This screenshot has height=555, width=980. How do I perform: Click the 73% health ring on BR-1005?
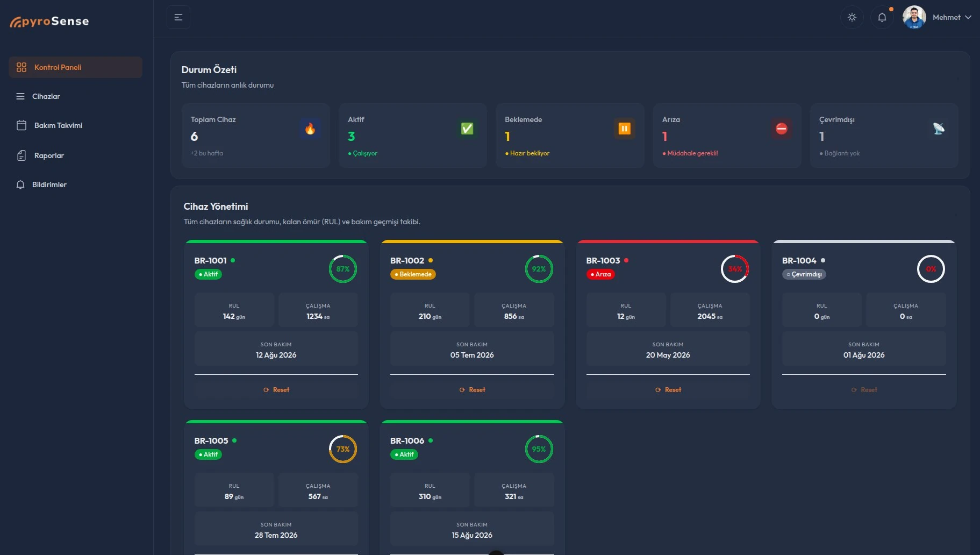343,449
